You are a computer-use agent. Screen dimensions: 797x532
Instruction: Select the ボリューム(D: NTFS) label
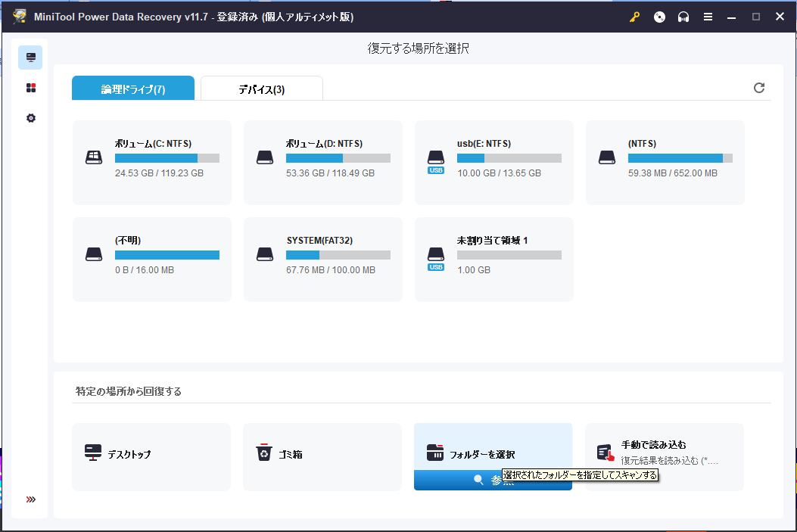point(324,144)
